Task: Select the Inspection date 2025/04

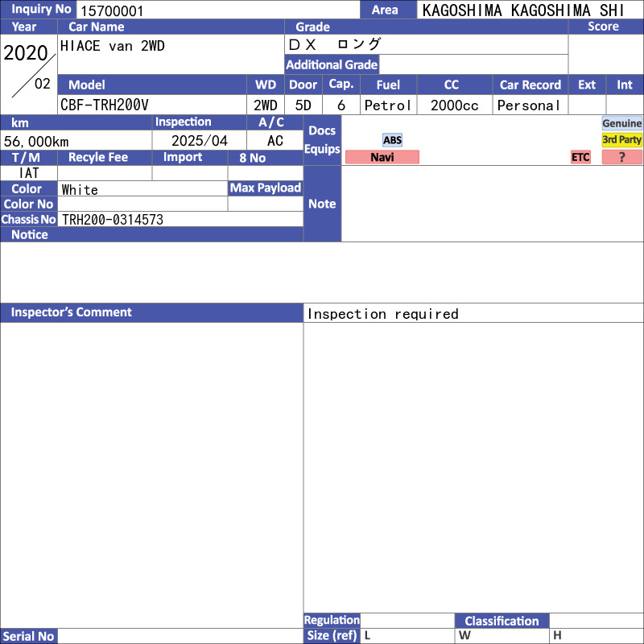Action: tap(199, 141)
